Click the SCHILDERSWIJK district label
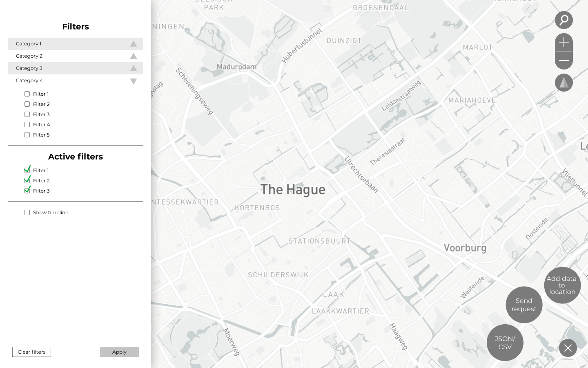This screenshot has width=588, height=368. point(278,275)
